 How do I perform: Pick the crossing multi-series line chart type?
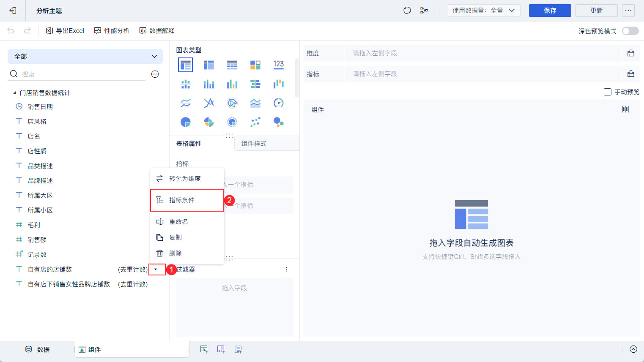coord(209,103)
